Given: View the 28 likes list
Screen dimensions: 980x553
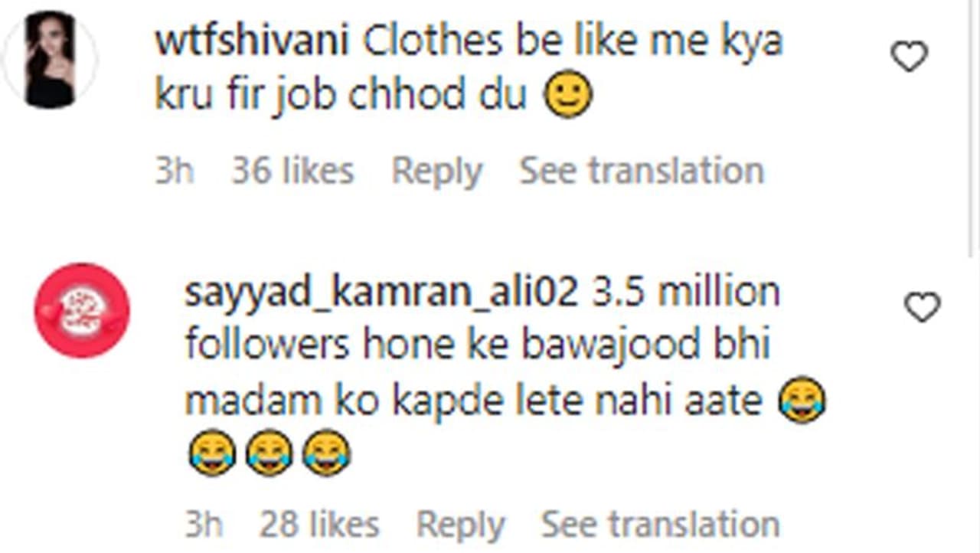Looking at the screenshot, I should click(319, 525).
